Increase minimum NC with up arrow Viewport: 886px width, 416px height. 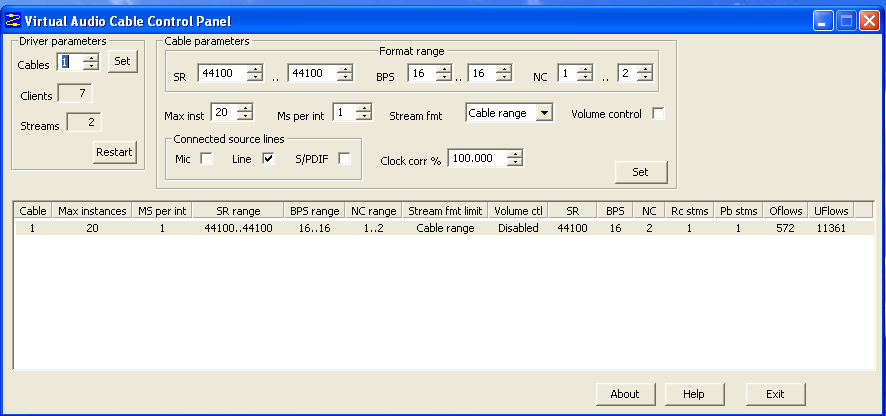coord(585,68)
